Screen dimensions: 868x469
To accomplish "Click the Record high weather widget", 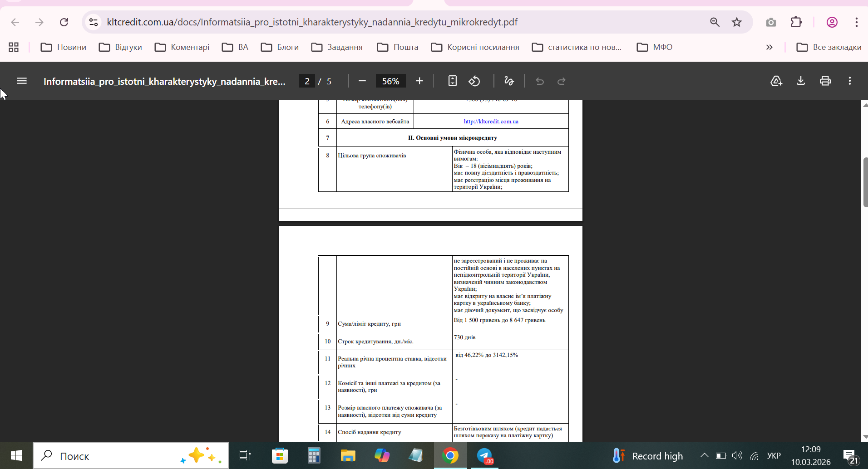I will click(x=647, y=456).
